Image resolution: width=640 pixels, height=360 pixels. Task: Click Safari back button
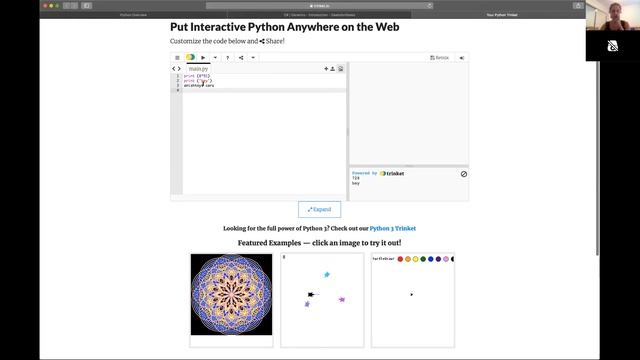tap(67, 6)
